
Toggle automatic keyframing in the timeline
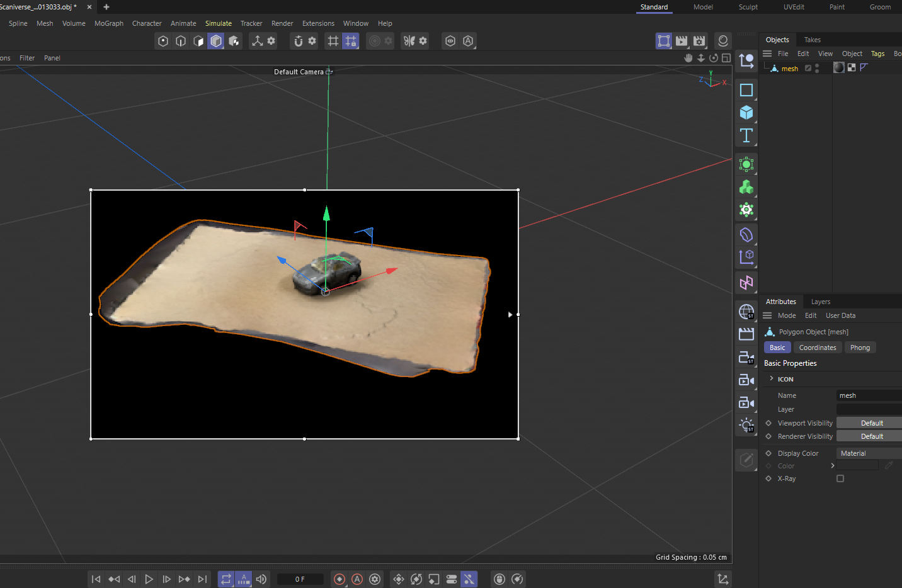tap(357, 579)
